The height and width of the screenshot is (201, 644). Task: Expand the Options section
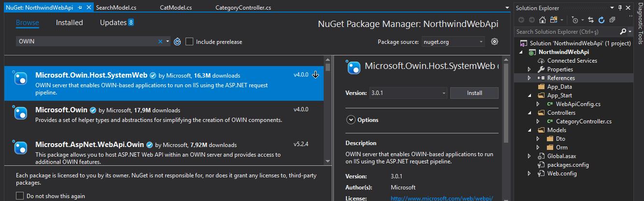point(351,120)
